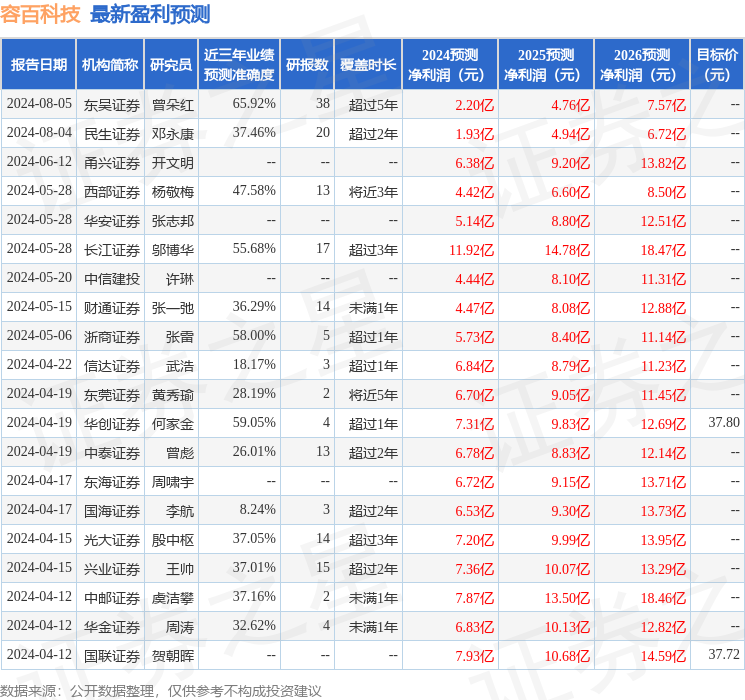Viewport: 745px width, 700px height.
Task: Select the 西部证券 institution cell
Action: [112, 192]
